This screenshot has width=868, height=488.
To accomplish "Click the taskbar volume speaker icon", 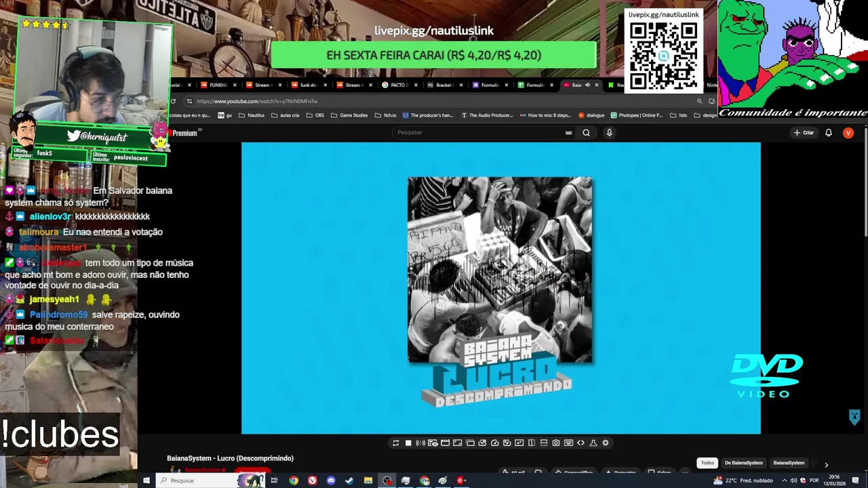I will point(794,481).
